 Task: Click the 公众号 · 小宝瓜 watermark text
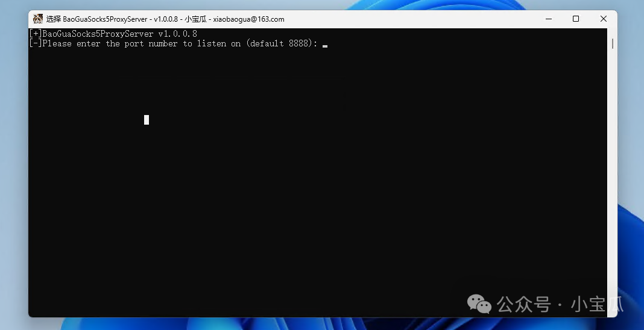coord(560,304)
